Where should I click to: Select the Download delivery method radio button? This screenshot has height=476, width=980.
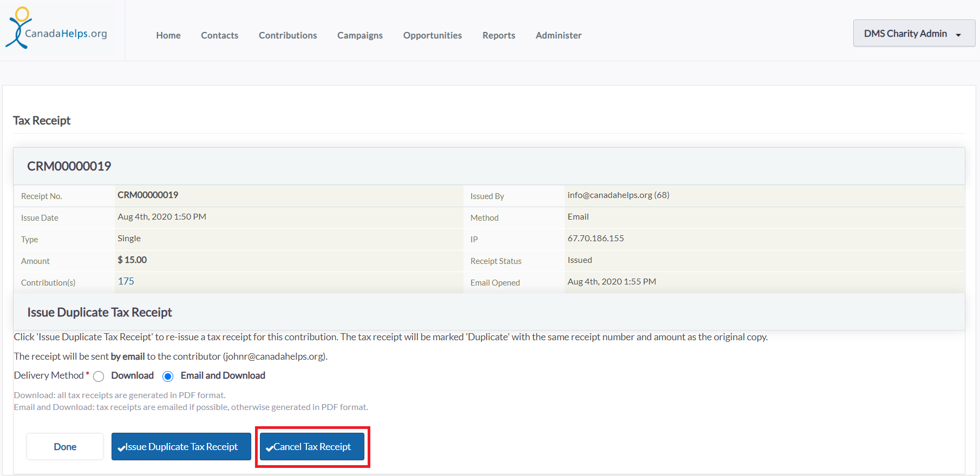(x=99, y=376)
